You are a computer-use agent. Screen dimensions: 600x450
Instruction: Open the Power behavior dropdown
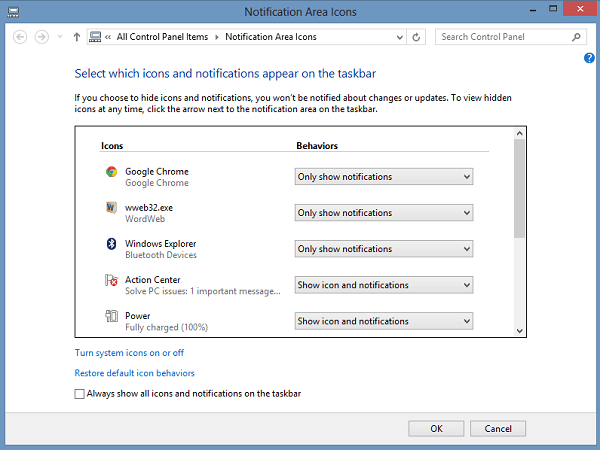tap(383, 321)
